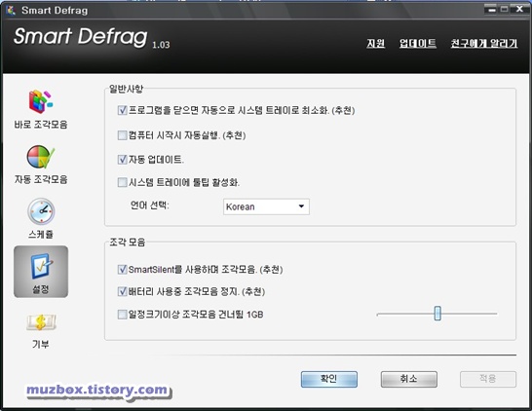The width and height of the screenshot is (532, 411).
Task: Click the 스케쥴 label text
Action: [x=41, y=234]
